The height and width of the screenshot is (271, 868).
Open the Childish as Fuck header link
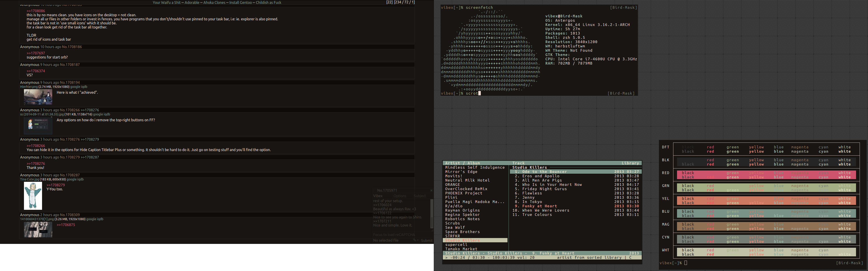(268, 2)
